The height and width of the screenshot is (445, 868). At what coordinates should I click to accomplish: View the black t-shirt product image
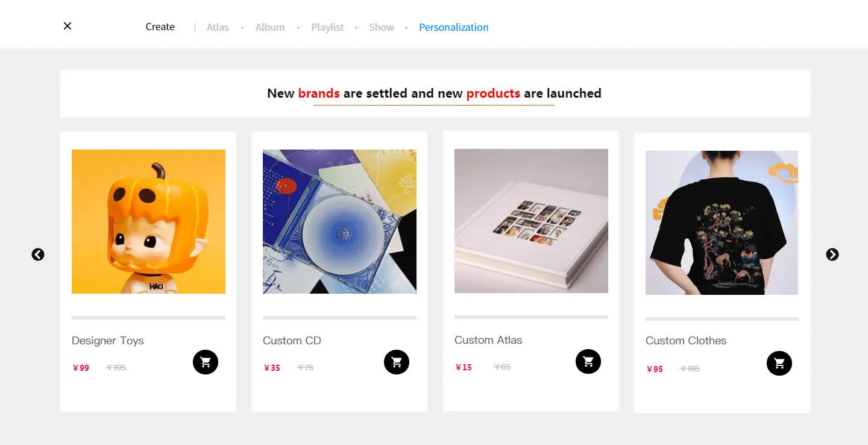coord(722,222)
